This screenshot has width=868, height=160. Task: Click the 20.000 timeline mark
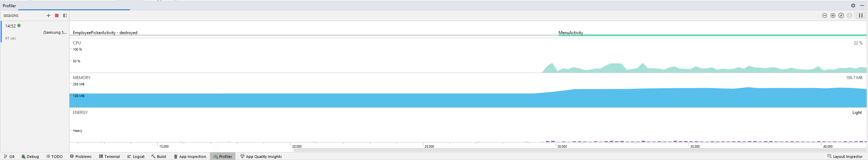coord(297,147)
